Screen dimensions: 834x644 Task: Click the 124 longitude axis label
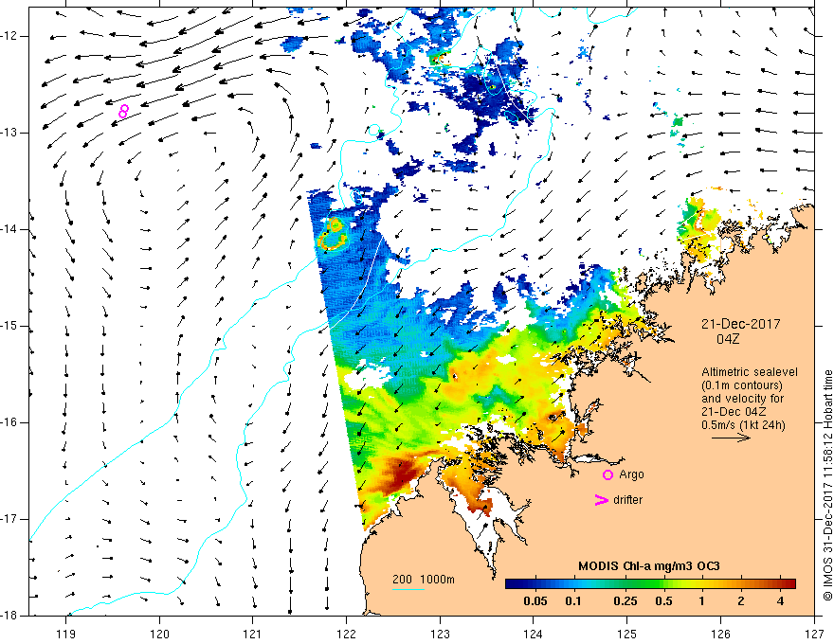tap(534, 634)
